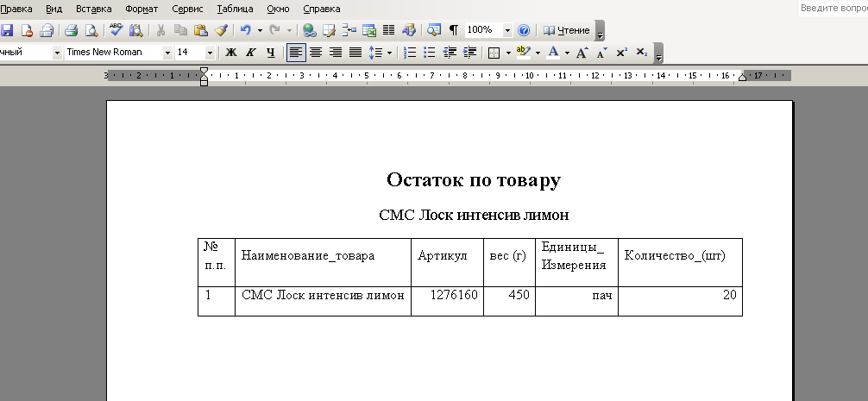This screenshot has width=868, height=401.
Task: Toggle underline Ч formatting
Action: 271,53
